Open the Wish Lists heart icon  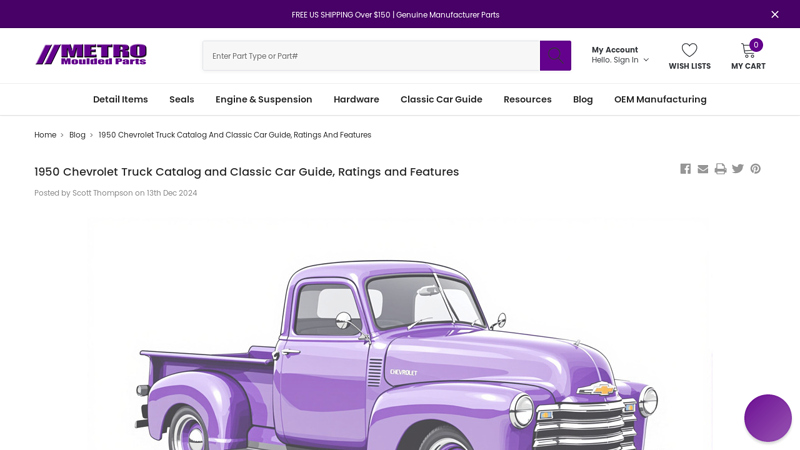coord(689,51)
